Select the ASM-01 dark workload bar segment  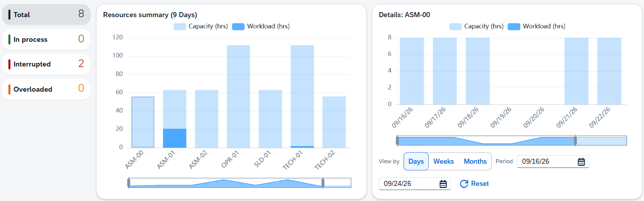175,138
